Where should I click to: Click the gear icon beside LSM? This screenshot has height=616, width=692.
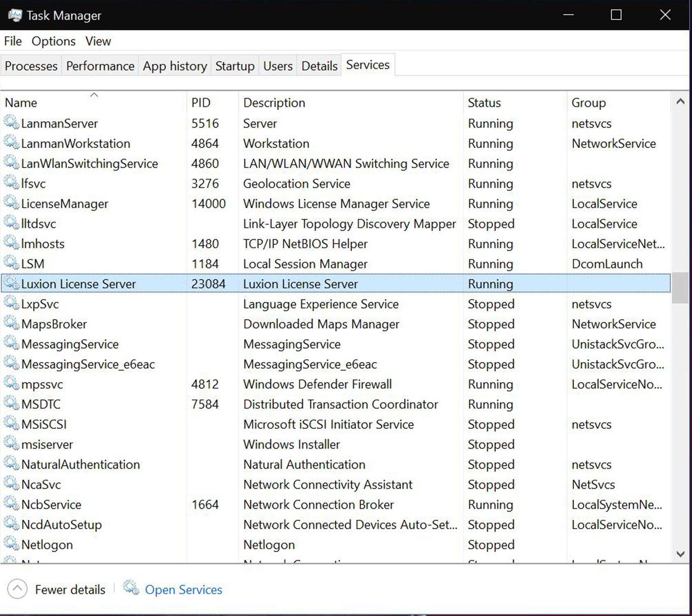(12, 263)
